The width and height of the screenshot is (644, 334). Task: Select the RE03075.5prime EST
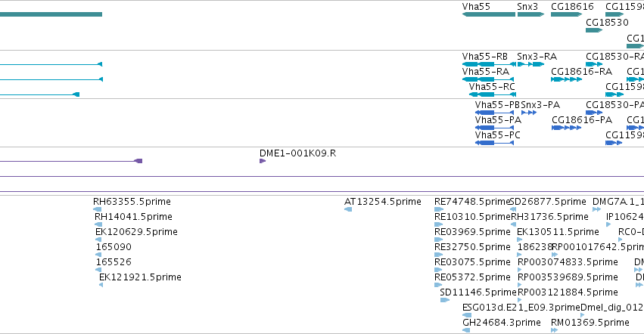438,270
